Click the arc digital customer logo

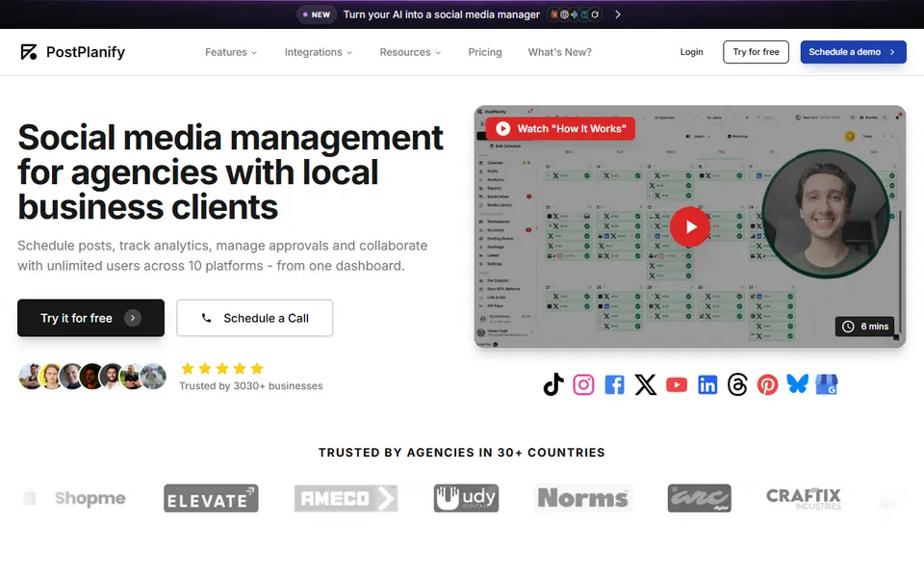click(x=700, y=498)
